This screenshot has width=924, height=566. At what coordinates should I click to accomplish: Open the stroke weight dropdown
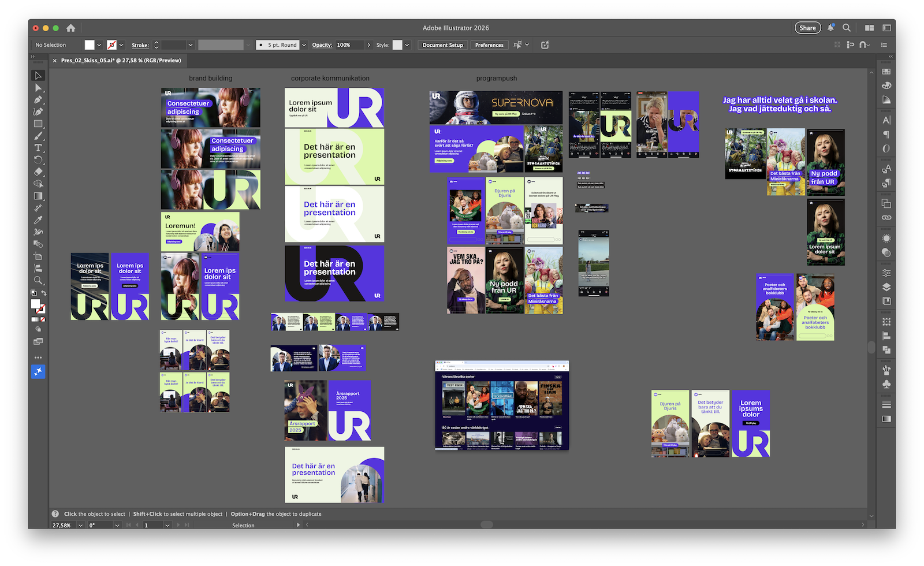coord(190,45)
